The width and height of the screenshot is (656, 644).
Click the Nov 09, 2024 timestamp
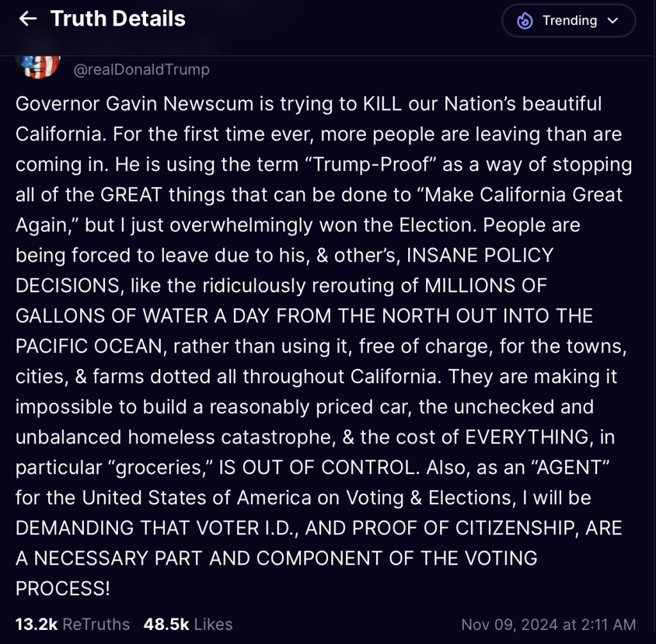pyautogui.click(x=548, y=624)
